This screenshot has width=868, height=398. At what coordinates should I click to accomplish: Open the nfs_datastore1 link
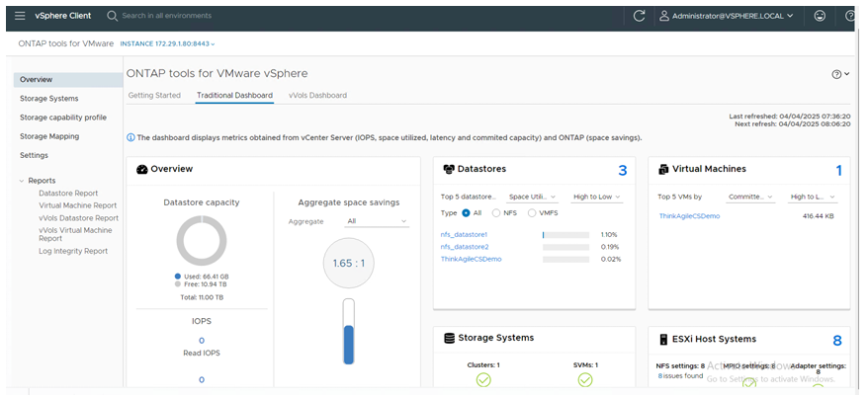[464, 234]
